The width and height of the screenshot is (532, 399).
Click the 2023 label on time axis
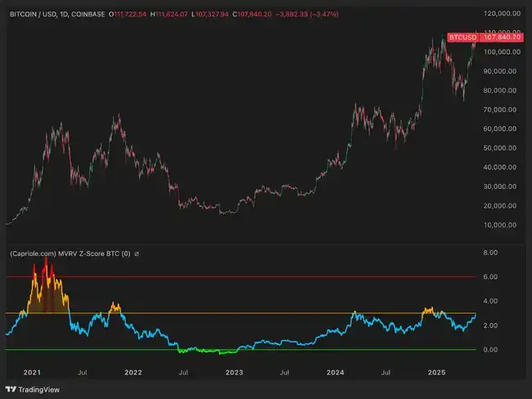coord(234,371)
